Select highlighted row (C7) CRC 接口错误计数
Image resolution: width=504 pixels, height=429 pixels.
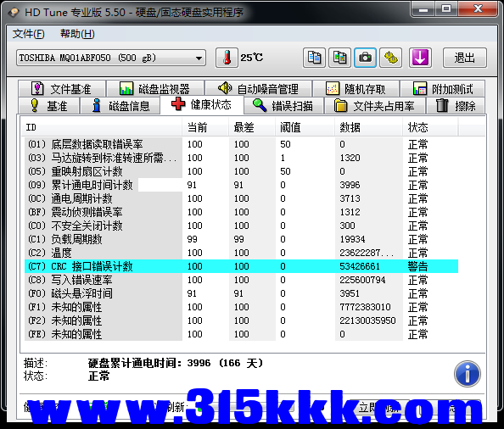click(x=241, y=266)
